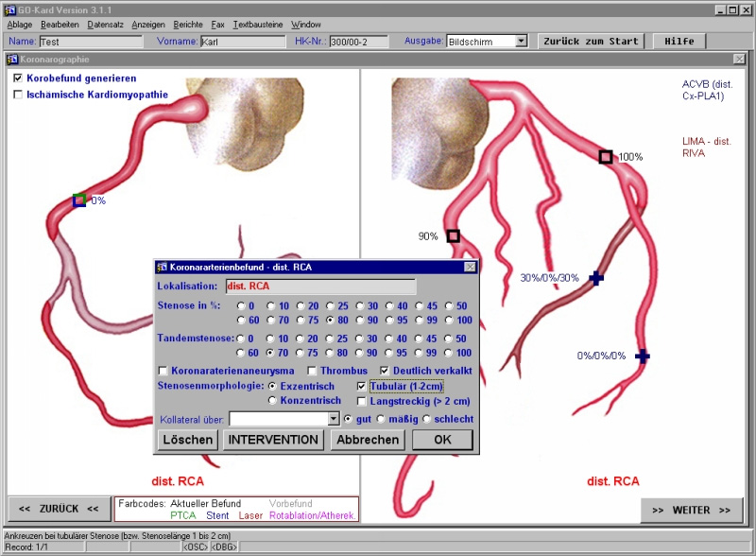Click the PTCA color code label
The image size is (756, 556).
click(x=183, y=515)
